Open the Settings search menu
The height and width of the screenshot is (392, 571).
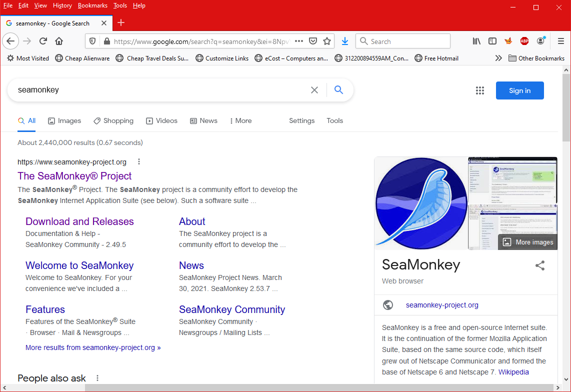pos(302,120)
